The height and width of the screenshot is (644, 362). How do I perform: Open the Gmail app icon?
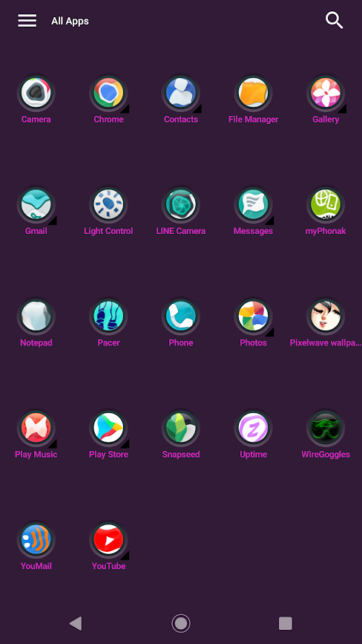36,204
